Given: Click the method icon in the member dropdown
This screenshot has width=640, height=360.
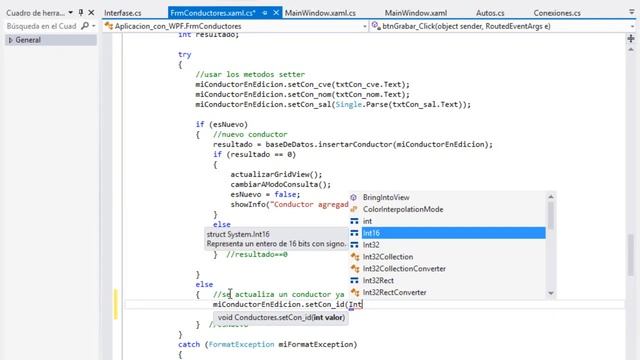Looking at the screenshot, I should (x=376, y=26).
